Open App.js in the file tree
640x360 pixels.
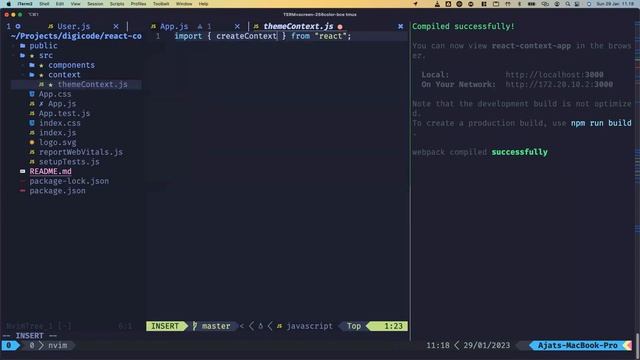[x=62, y=104]
